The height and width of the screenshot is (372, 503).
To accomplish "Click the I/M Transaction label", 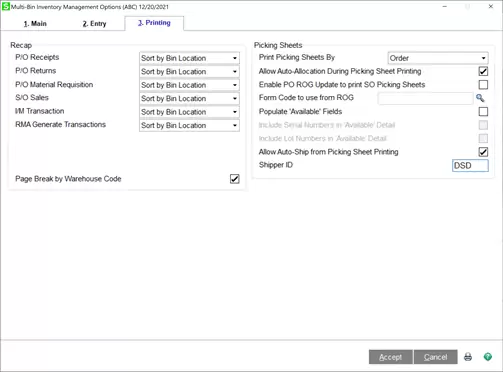I will pos(40,111).
